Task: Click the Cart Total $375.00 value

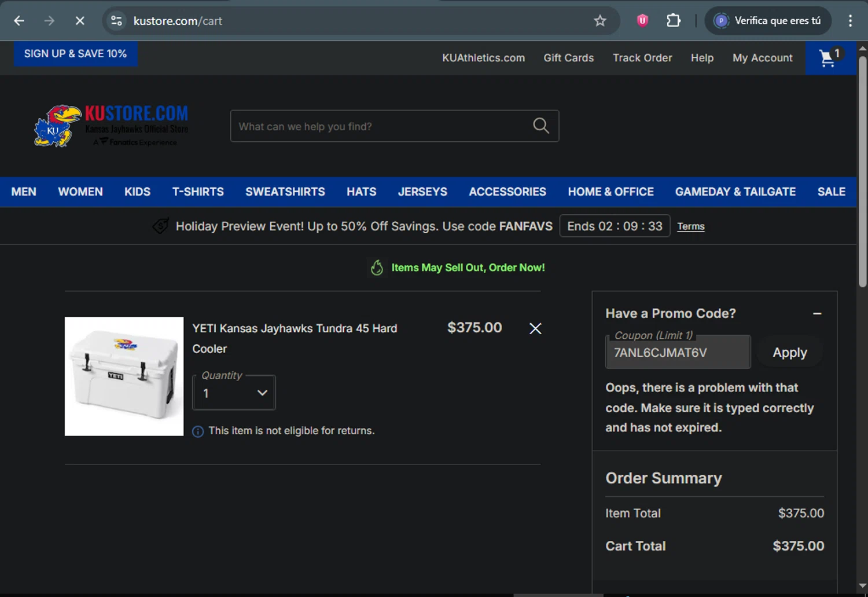Action: 799,546
